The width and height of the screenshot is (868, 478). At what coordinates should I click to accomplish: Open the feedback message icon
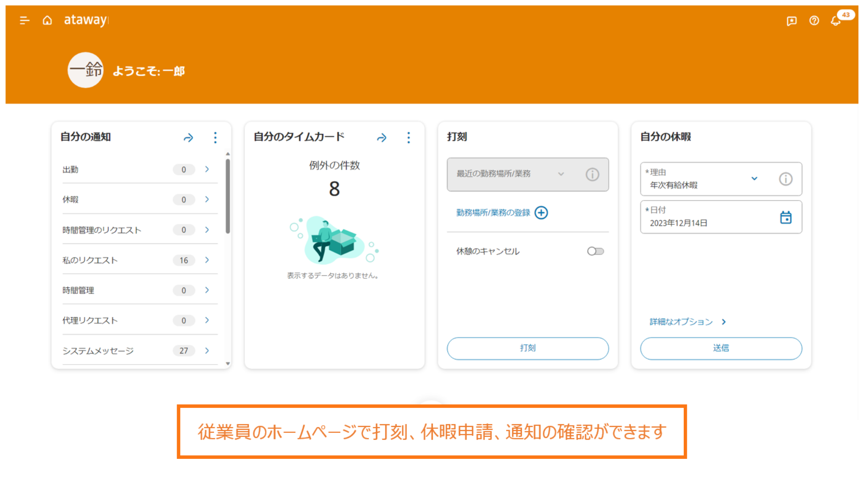point(791,21)
